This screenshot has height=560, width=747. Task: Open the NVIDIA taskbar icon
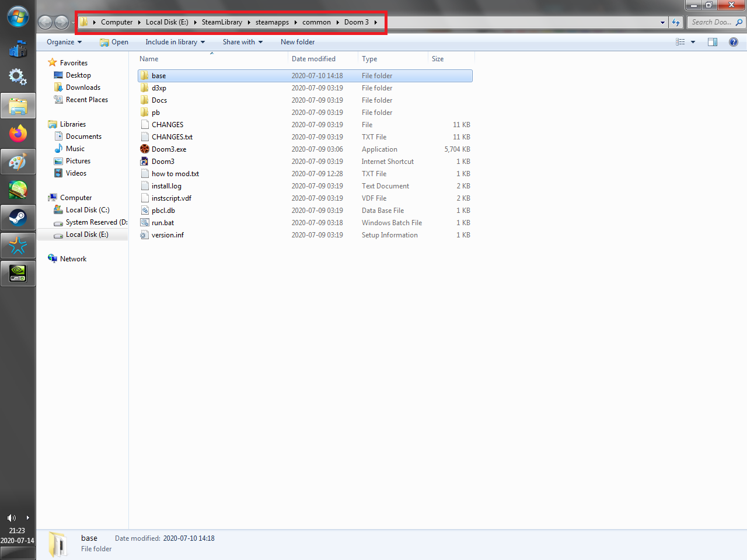[18, 274]
